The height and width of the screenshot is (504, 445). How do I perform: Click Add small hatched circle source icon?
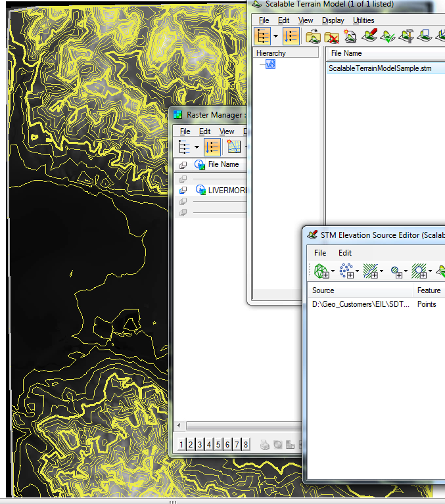396,272
